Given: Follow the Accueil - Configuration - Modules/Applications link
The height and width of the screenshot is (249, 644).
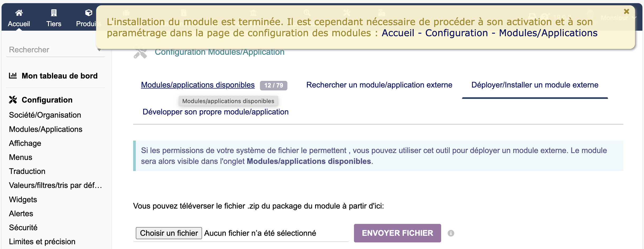Looking at the screenshot, I should tap(489, 33).
